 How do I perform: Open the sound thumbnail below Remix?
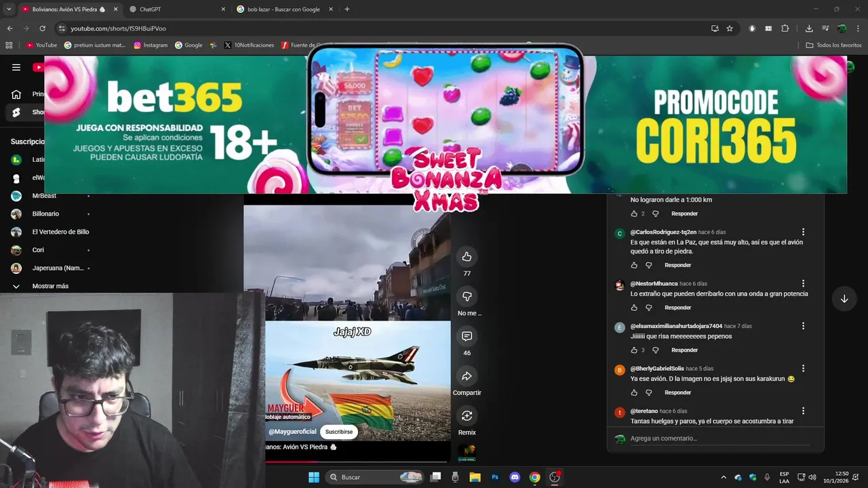click(467, 452)
